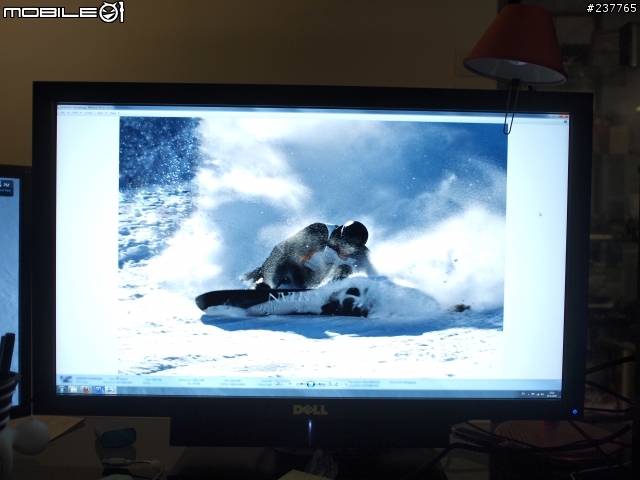The height and width of the screenshot is (480, 640).
Task: Open the Open dropdown menu
Action: [x=115, y=113]
